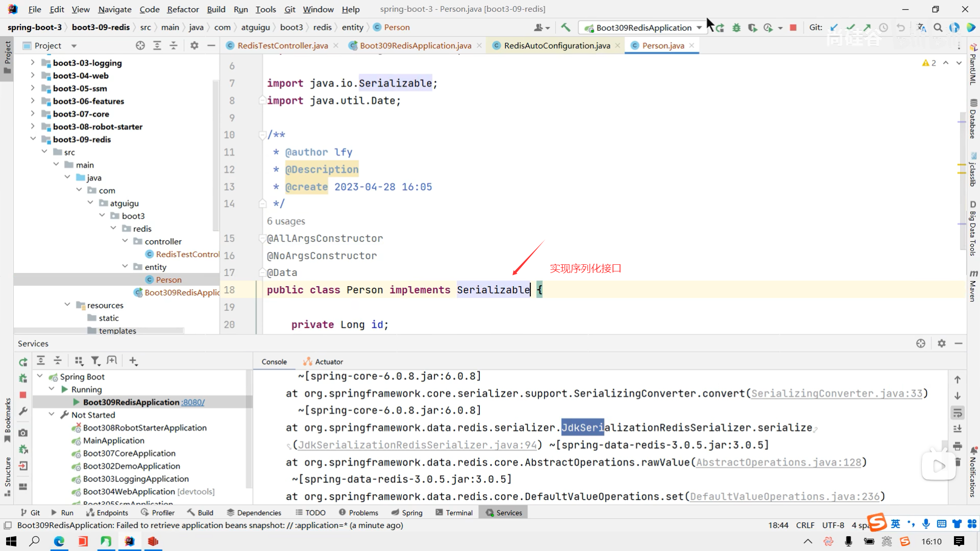Image resolution: width=980 pixels, height=551 pixels.
Task: Open the :8080/ application link
Action: click(193, 402)
